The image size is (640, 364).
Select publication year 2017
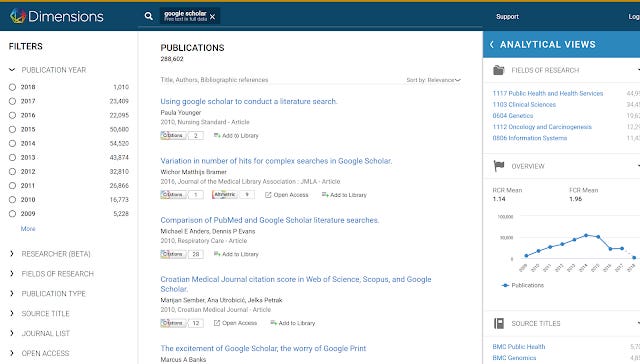12,101
